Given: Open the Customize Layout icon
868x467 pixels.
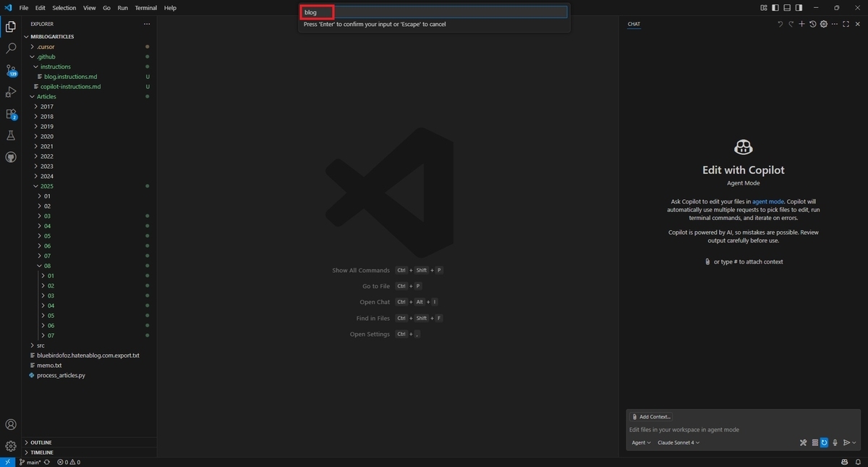Looking at the screenshot, I should pyautogui.click(x=763, y=8).
